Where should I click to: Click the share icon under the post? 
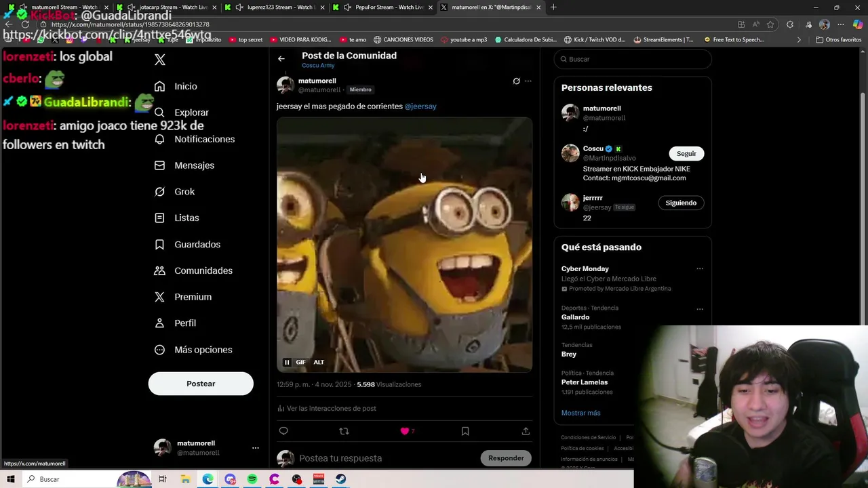coord(526,431)
